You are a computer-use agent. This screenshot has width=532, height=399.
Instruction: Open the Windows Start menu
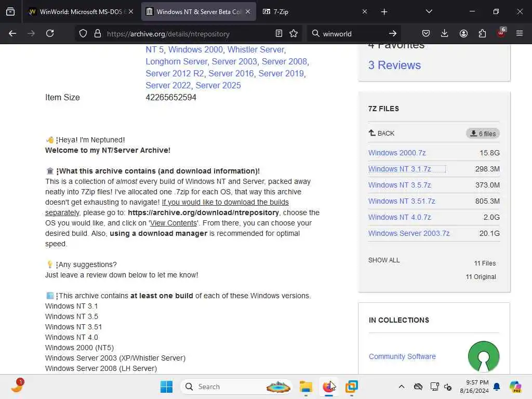(x=166, y=387)
